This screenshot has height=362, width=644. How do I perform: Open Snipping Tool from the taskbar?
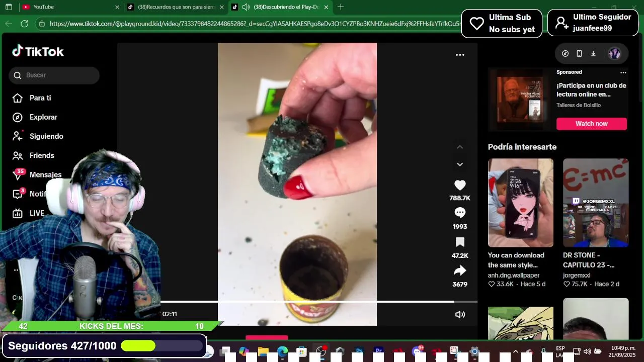click(455, 351)
